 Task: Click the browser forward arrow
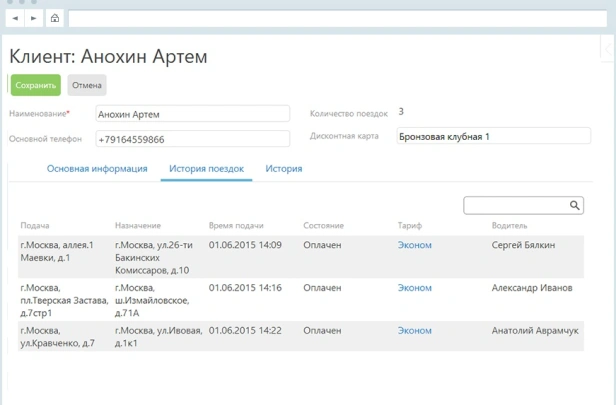coord(33,18)
